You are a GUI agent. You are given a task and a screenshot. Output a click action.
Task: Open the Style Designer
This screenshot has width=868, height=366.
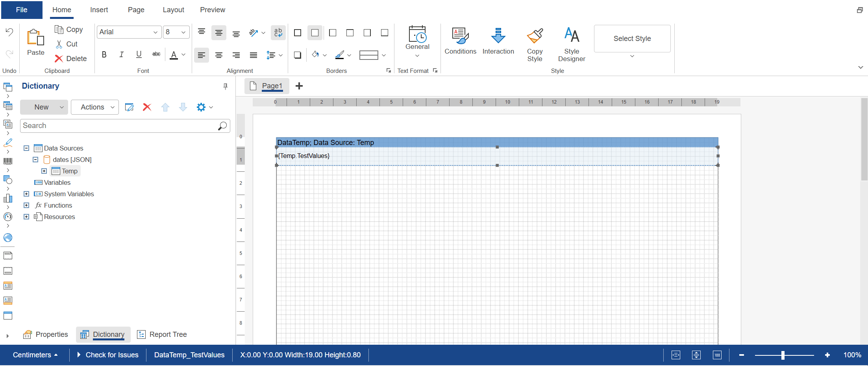pos(572,45)
